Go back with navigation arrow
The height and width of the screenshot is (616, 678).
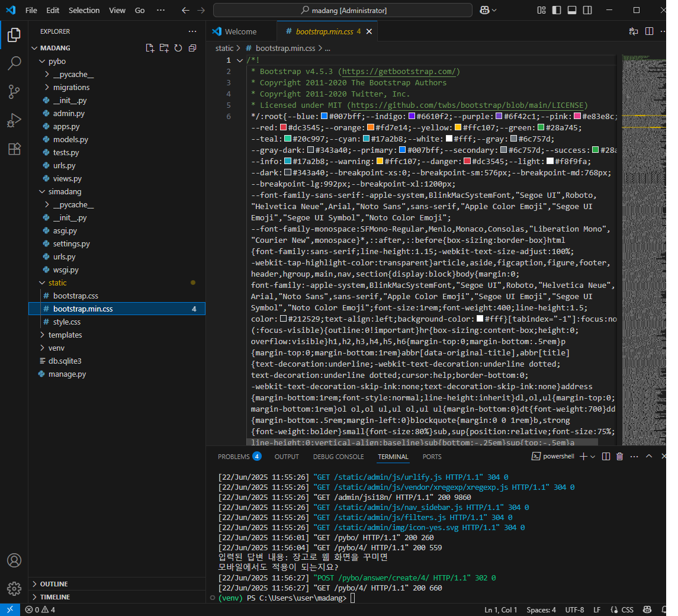click(185, 11)
